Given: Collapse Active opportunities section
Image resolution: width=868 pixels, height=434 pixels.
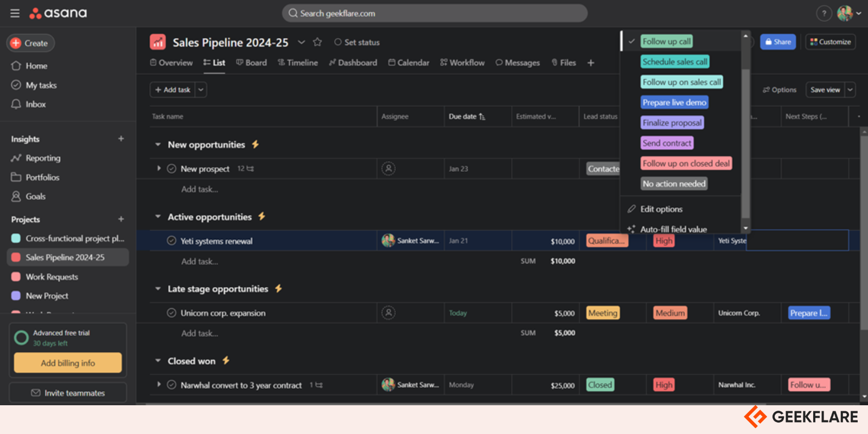Looking at the screenshot, I should pyautogui.click(x=158, y=217).
